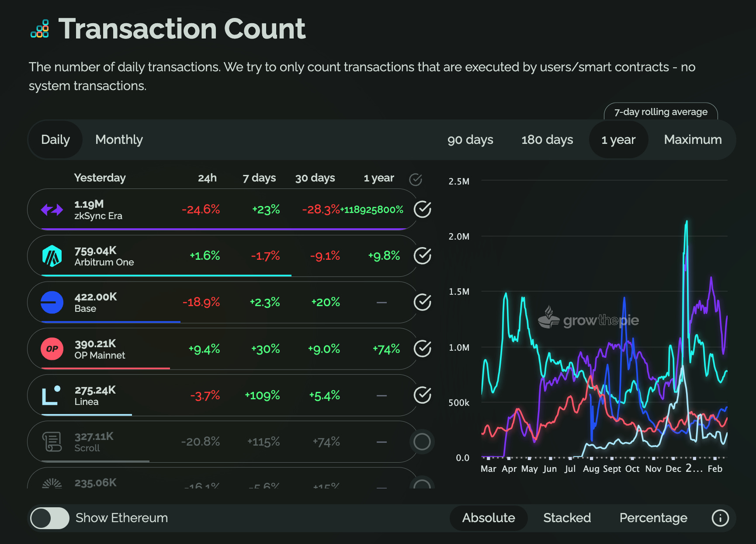Click Arbitrum One's 759.04K value
This screenshot has width=756, height=544.
click(95, 251)
